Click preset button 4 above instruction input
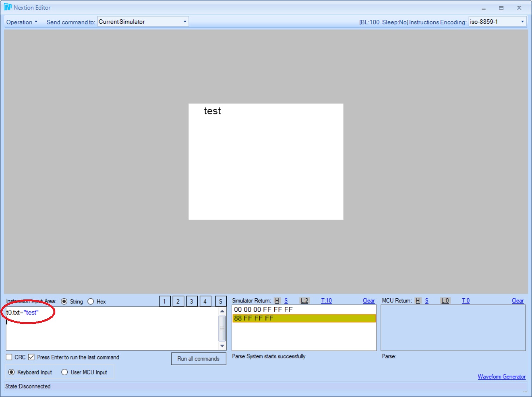This screenshot has width=532, height=397. 205,301
